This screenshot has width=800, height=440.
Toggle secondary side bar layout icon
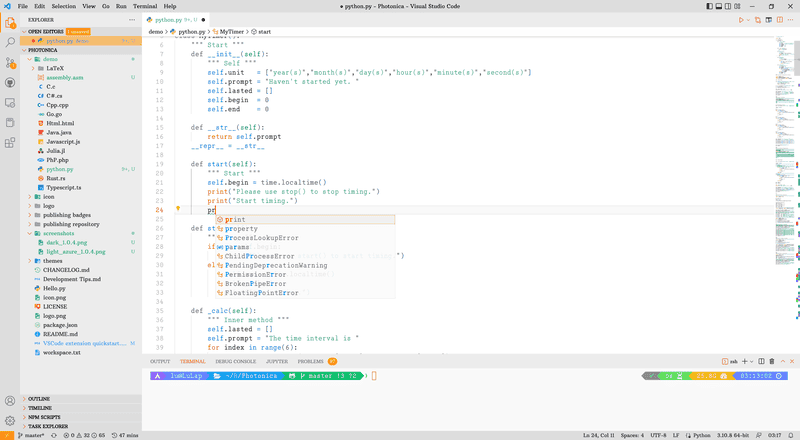[x=728, y=6]
